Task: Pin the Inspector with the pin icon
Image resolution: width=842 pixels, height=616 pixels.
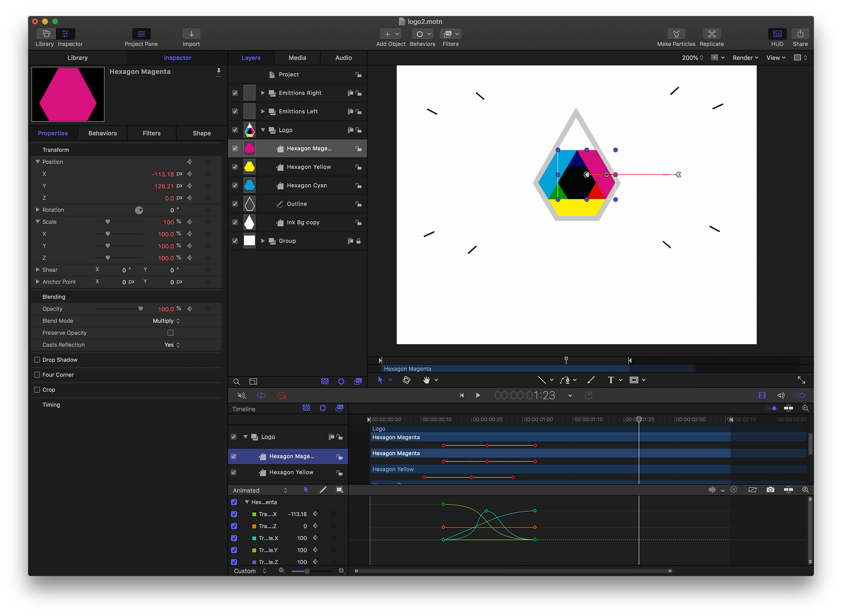Action: pyautogui.click(x=218, y=72)
